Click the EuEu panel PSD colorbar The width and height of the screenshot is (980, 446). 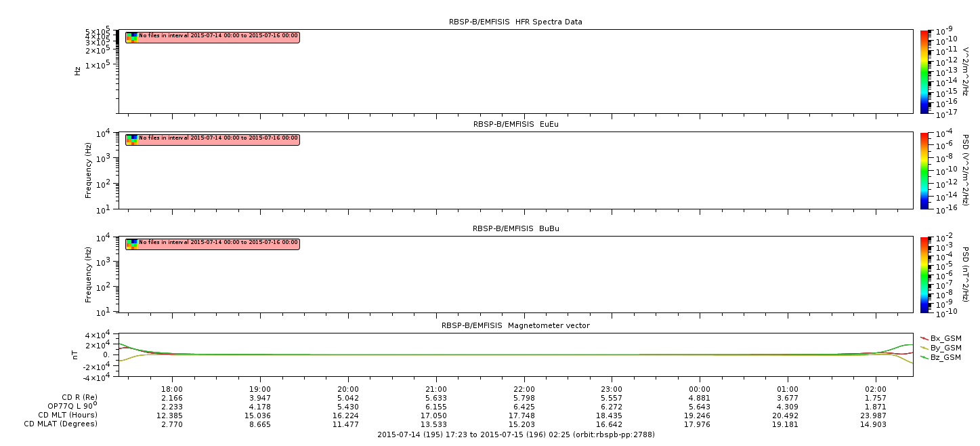tap(925, 170)
